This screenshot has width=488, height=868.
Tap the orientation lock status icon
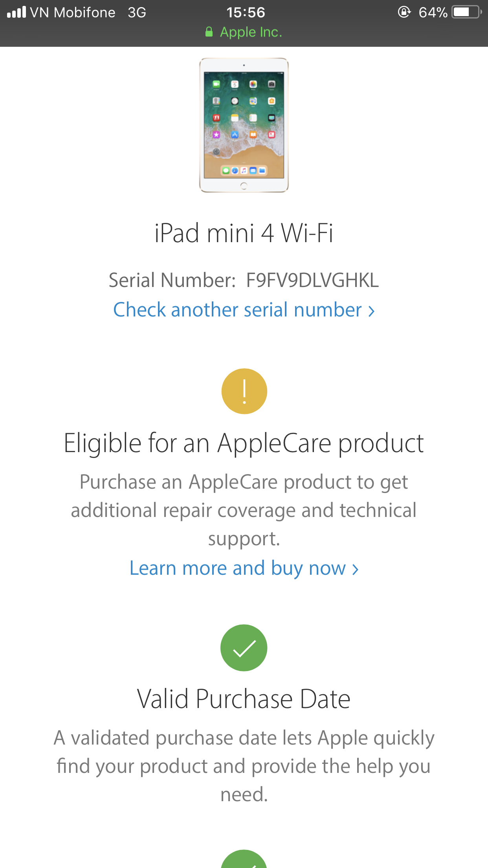pos(404,12)
